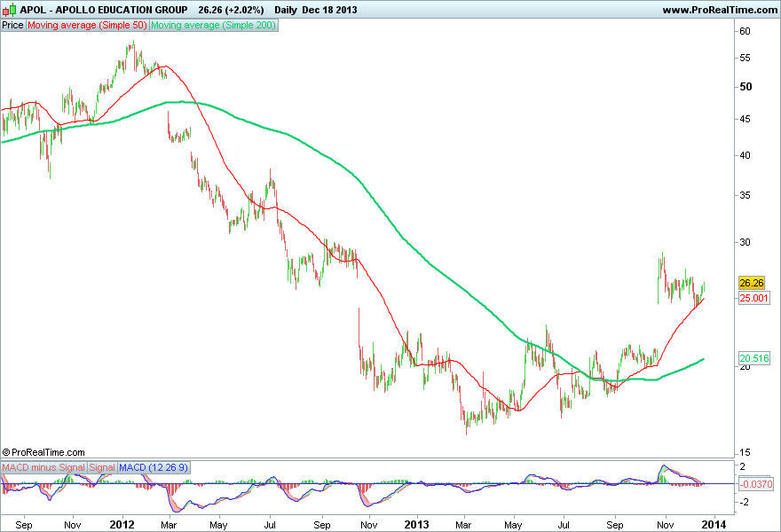Click the -2 label on MACD axis
The image size is (781, 532).
pyautogui.click(x=742, y=502)
